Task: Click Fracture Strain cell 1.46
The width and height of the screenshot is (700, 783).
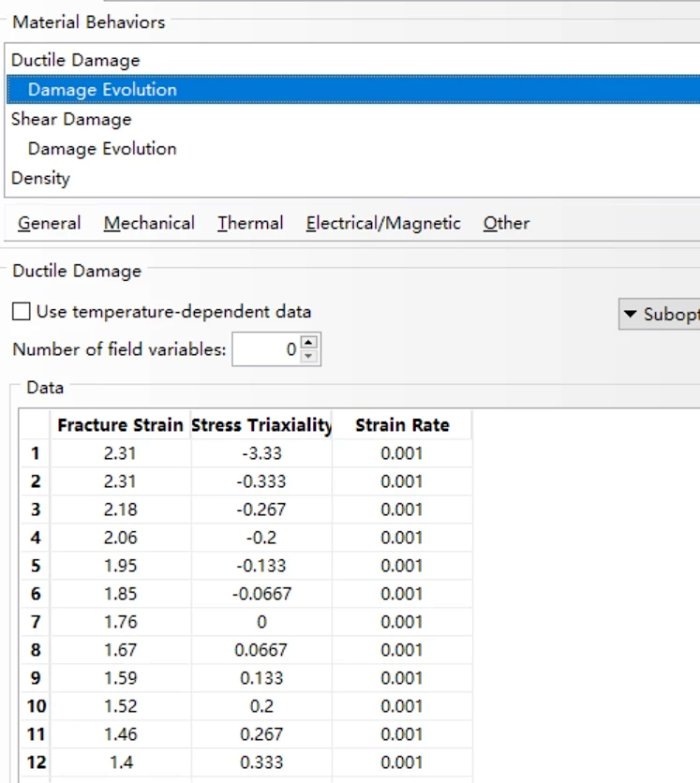Action: pyautogui.click(x=120, y=734)
